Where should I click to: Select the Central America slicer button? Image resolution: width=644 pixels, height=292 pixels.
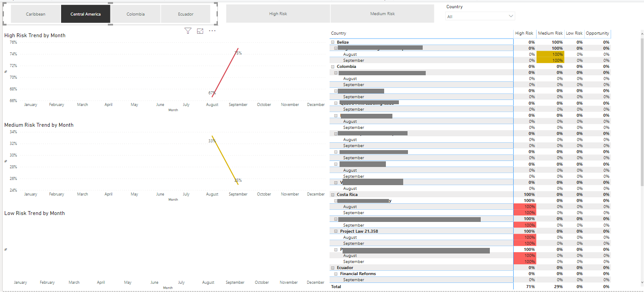click(x=86, y=14)
